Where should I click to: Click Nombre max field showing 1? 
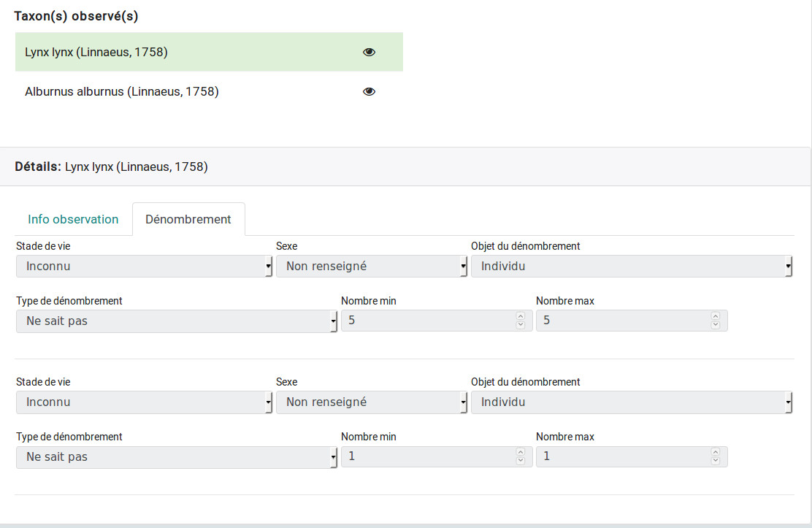(631, 456)
